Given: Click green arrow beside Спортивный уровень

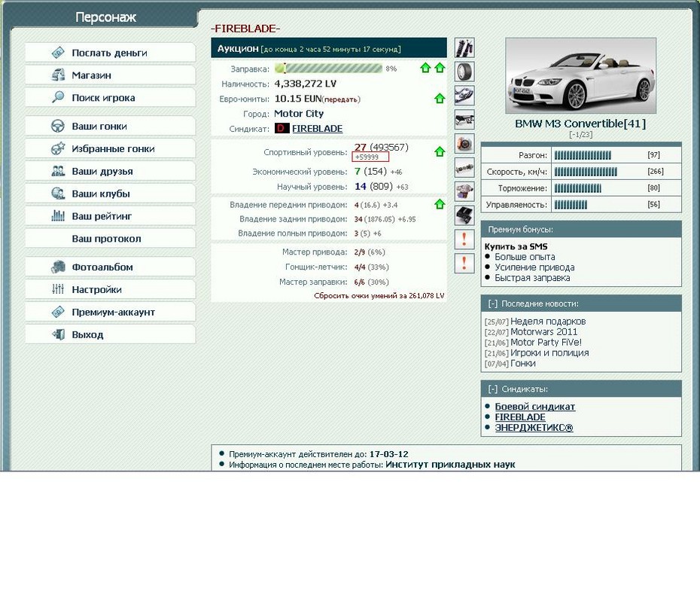Looking at the screenshot, I should pyautogui.click(x=440, y=151).
